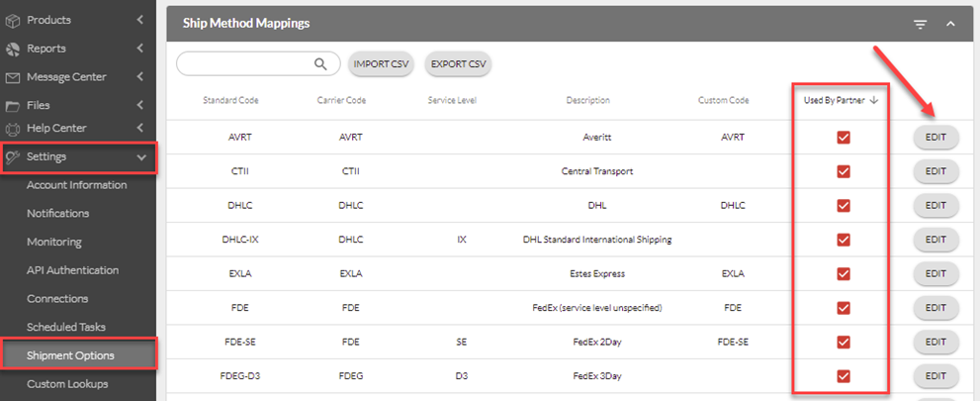Collapse the Settings menu chevron
This screenshot has width=980, height=401.
coord(141,157)
